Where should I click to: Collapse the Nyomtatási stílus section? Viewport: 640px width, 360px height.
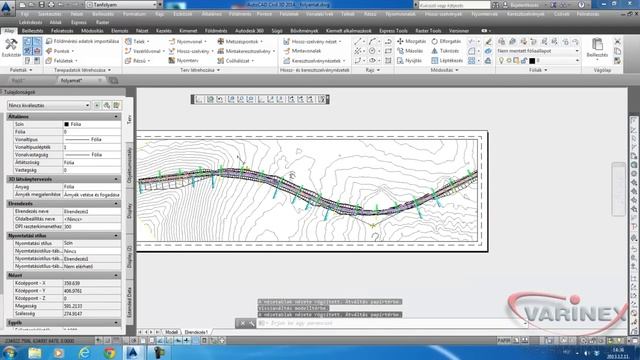click(116, 236)
